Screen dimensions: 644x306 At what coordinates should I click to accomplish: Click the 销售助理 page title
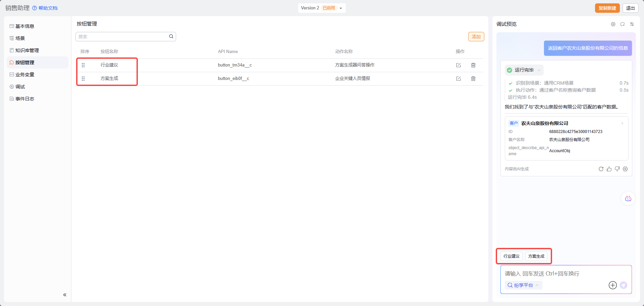pyautogui.click(x=17, y=8)
